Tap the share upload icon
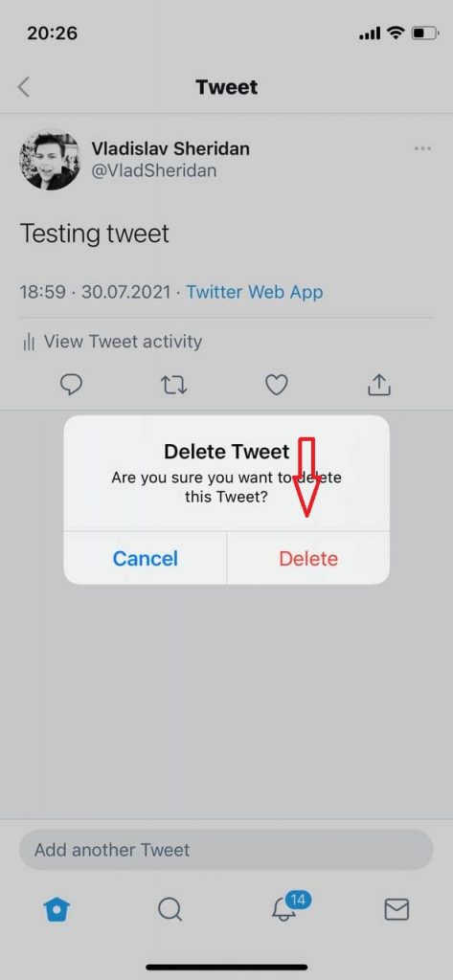This screenshot has height=980, width=453. click(378, 385)
